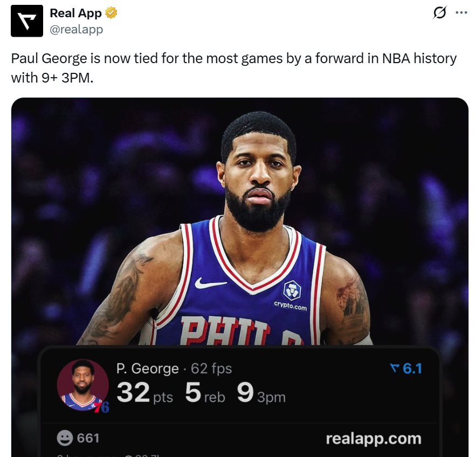Screen dimensions: 476x457
Task: Click the 32 pts stat
Action: click(x=144, y=393)
